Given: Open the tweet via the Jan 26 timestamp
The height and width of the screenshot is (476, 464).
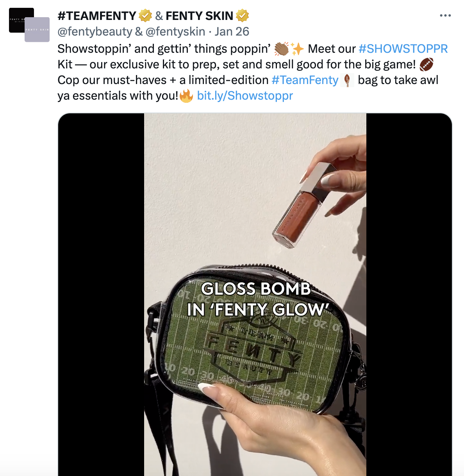Looking at the screenshot, I should click(x=232, y=32).
